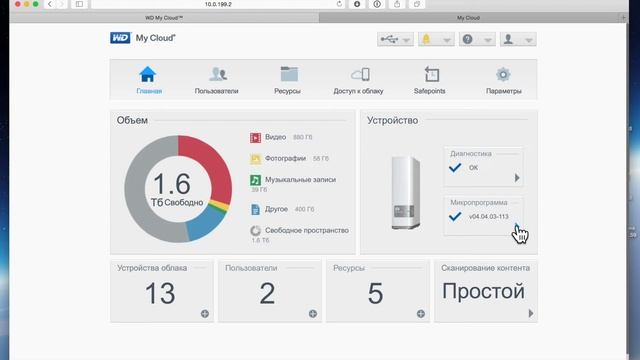Click the help question mark icon
The height and width of the screenshot is (360, 640).
pyautogui.click(x=468, y=39)
